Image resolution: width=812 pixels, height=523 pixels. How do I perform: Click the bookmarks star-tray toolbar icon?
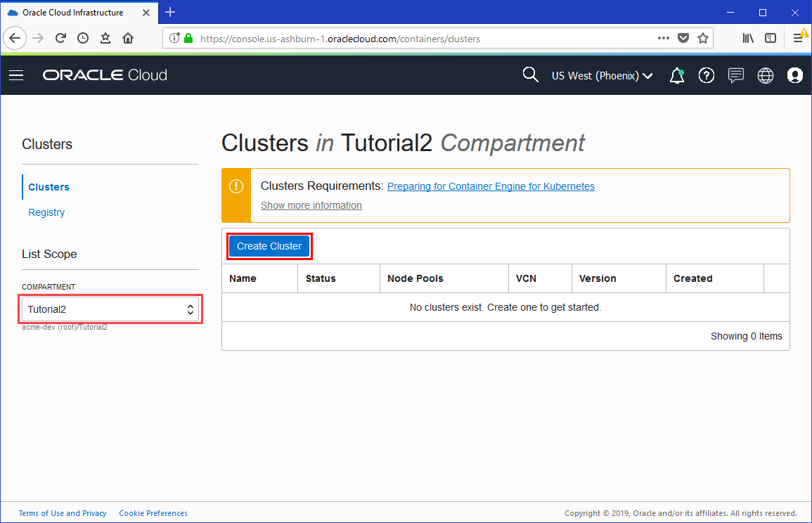pos(105,39)
